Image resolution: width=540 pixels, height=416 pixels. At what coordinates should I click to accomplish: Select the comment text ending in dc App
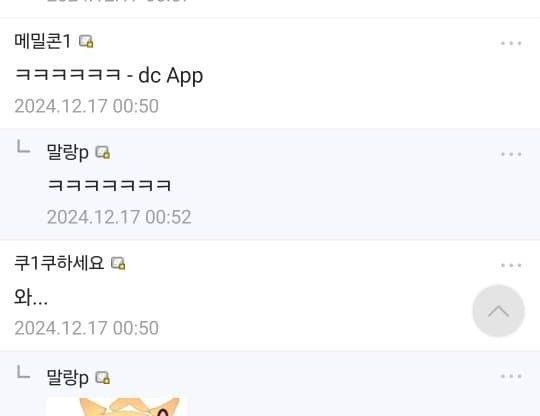(x=109, y=75)
